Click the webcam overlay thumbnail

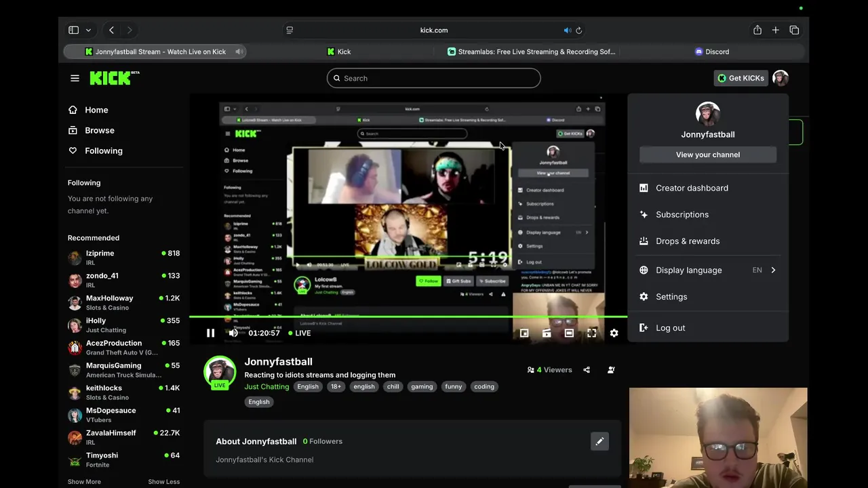[x=718, y=438]
